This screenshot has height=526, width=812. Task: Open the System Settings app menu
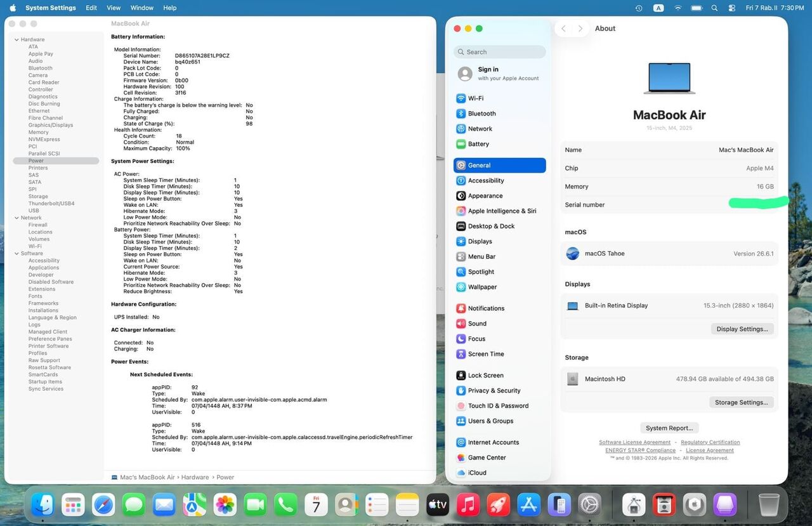click(51, 8)
